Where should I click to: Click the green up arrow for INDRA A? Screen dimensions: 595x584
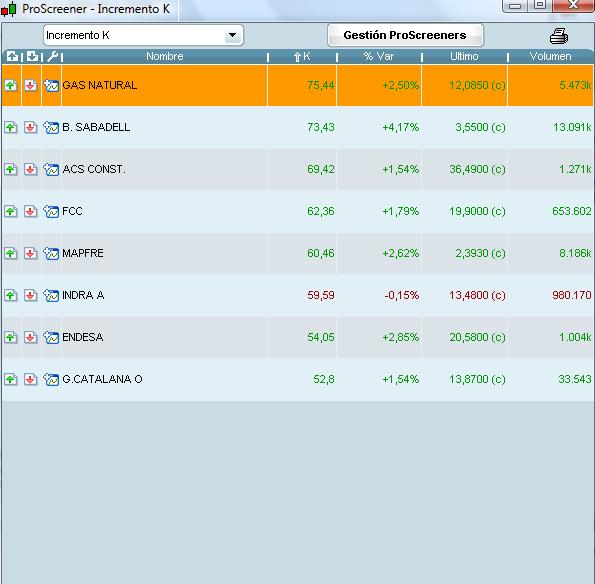11,295
